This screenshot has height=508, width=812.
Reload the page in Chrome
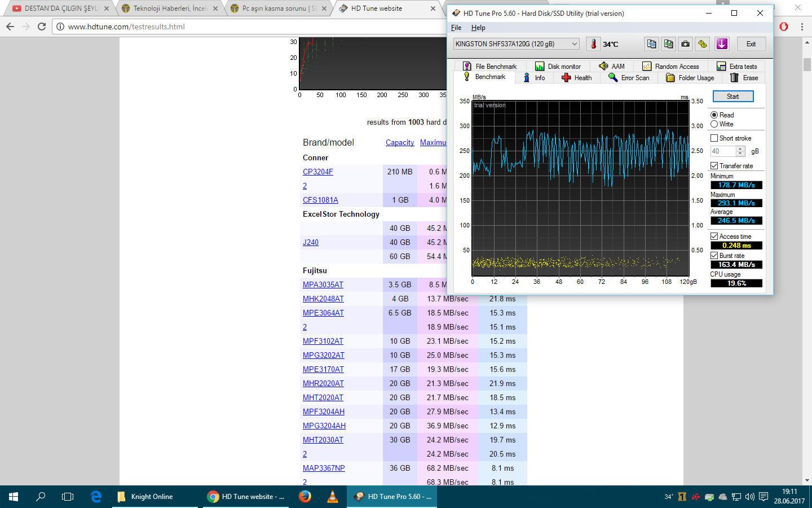(x=42, y=27)
